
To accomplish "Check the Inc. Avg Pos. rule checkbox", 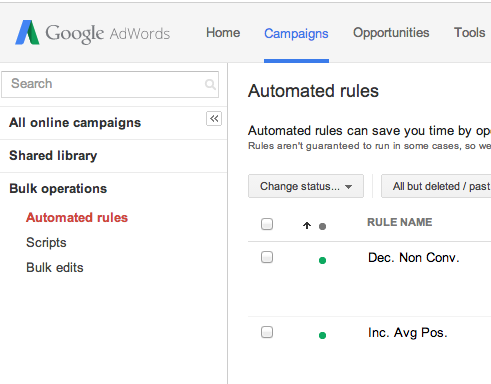I will tap(267, 332).
